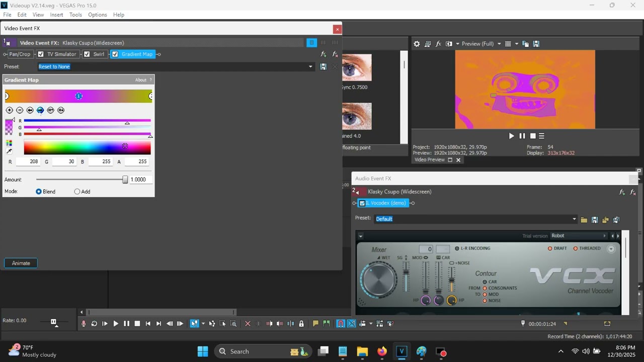Insert a marker with the yellow marker icon
Screen dimensions: 644x362
315,324
